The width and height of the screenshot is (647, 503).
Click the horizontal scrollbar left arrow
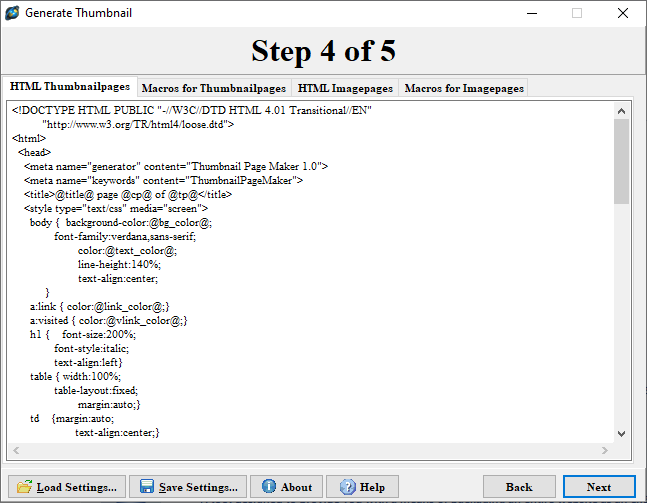(16, 450)
